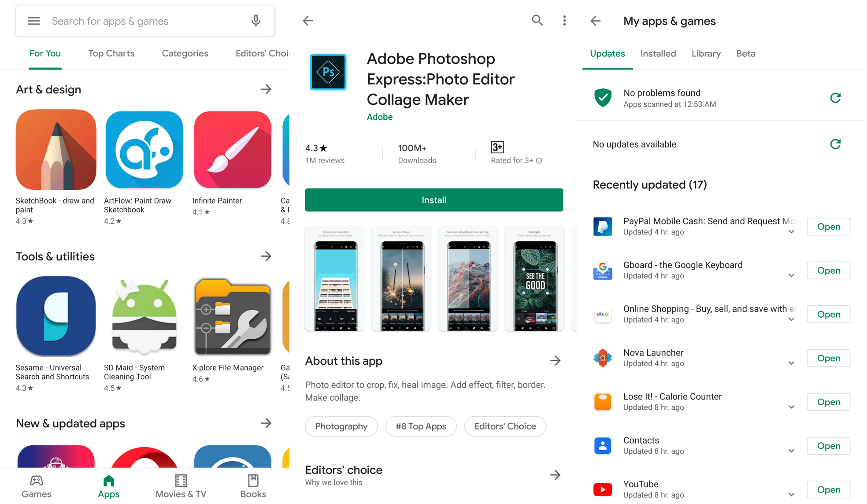Image resolution: width=867 pixels, height=504 pixels.
Task: Open YouTube with its Open button
Action: point(829,489)
